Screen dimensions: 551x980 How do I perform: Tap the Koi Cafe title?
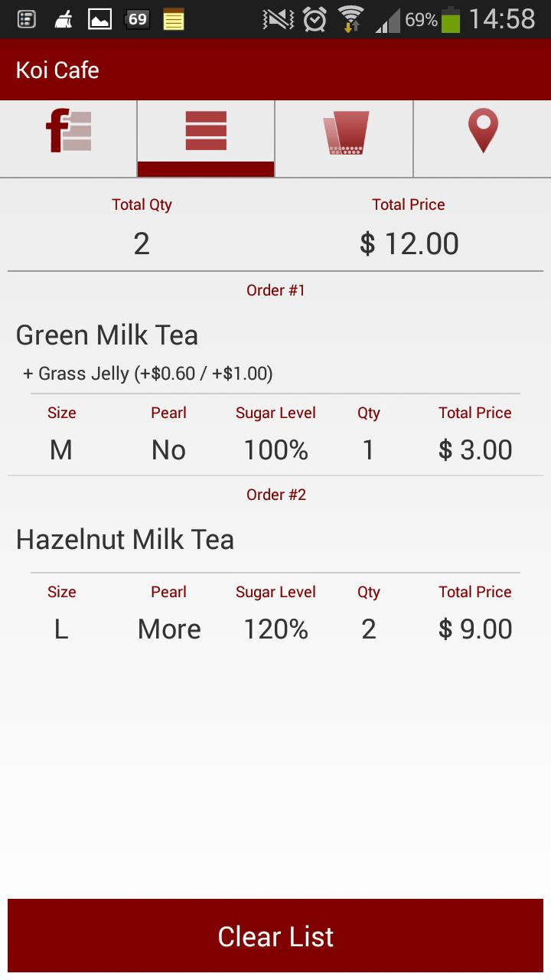click(57, 70)
